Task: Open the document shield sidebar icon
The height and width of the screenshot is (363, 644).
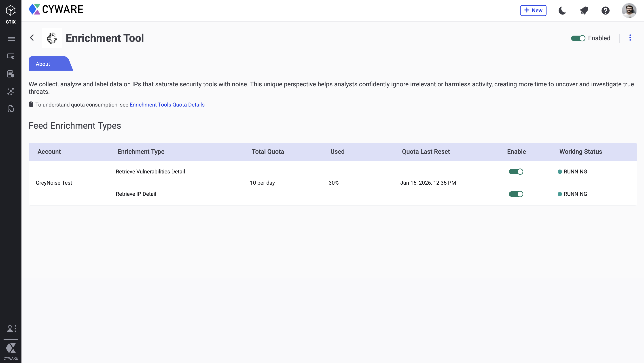Action: [x=11, y=74]
